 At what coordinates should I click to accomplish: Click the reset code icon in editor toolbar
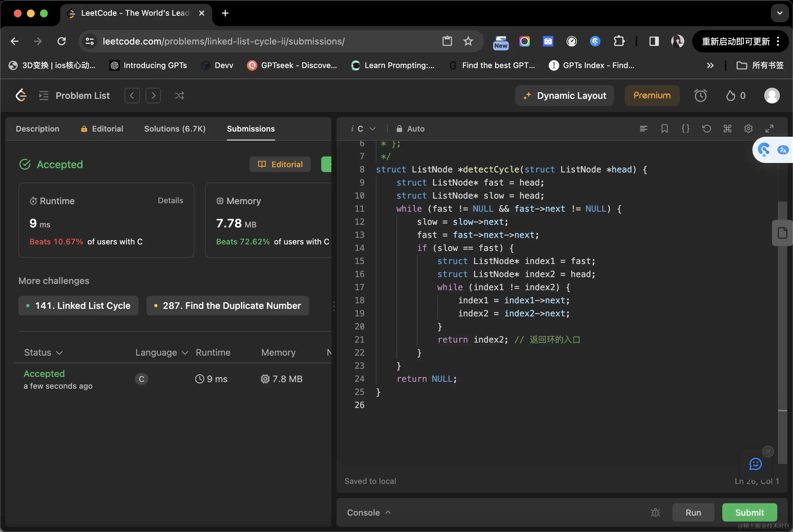[x=707, y=129]
